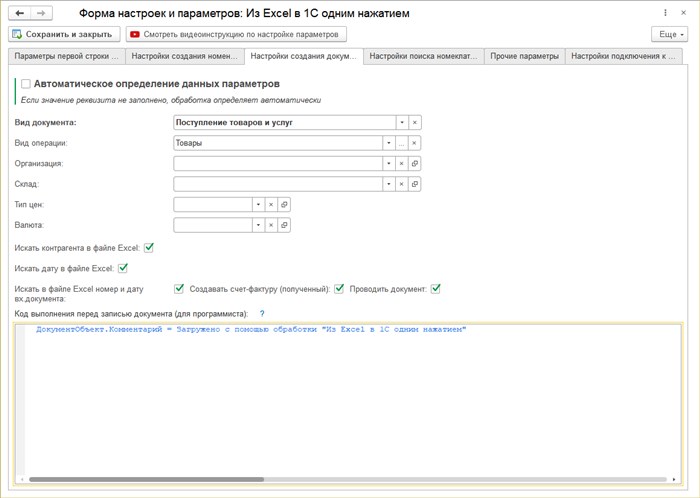Open the Склад item with open button
Screen dimensions: 700x498
[x=415, y=184]
